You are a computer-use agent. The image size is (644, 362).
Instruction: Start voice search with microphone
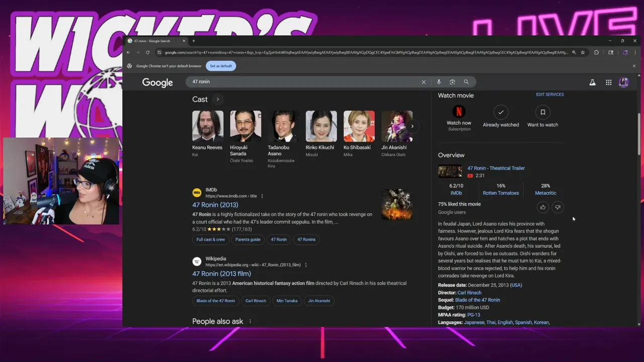[439, 82]
